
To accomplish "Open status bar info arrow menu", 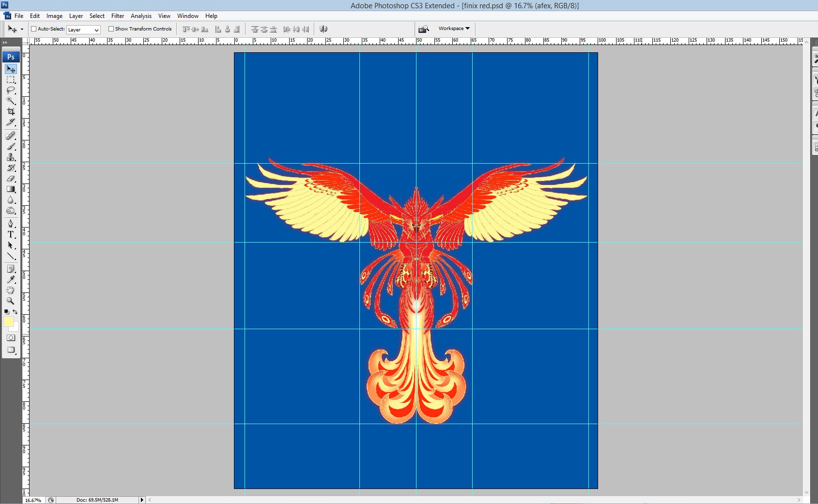I will pyautogui.click(x=142, y=500).
